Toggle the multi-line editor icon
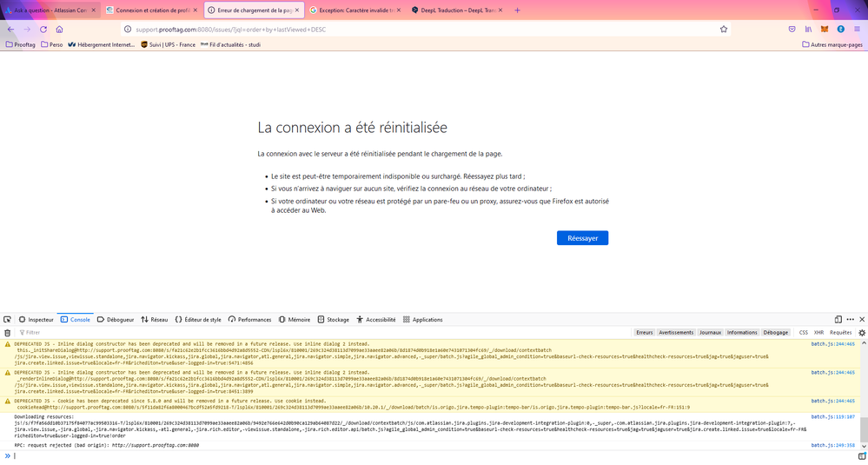This screenshot has width=868, height=465. coord(862,456)
